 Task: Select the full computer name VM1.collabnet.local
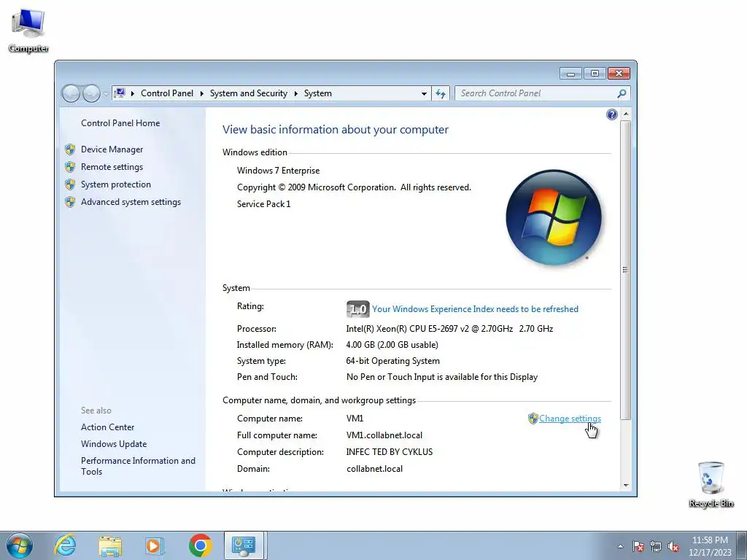[384, 435]
